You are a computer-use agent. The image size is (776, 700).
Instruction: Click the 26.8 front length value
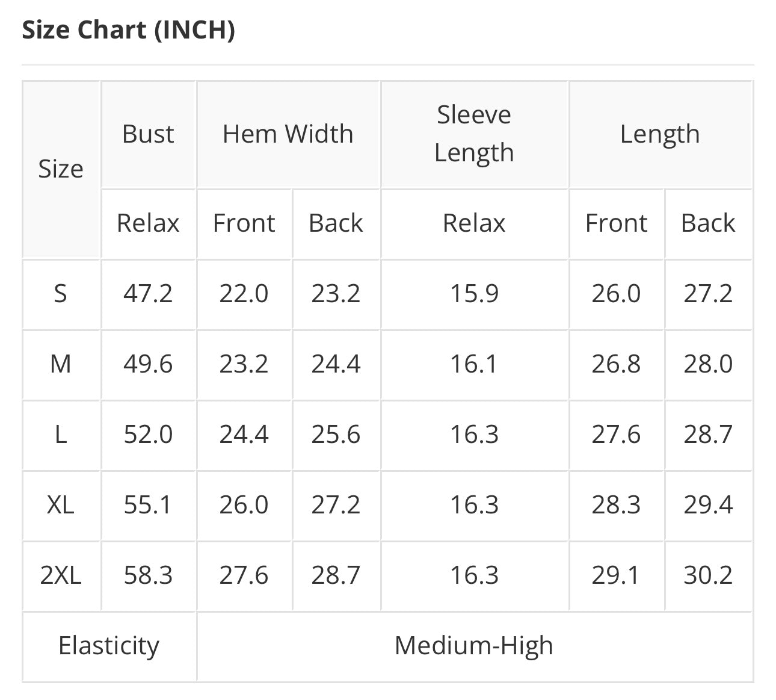coord(616,364)
